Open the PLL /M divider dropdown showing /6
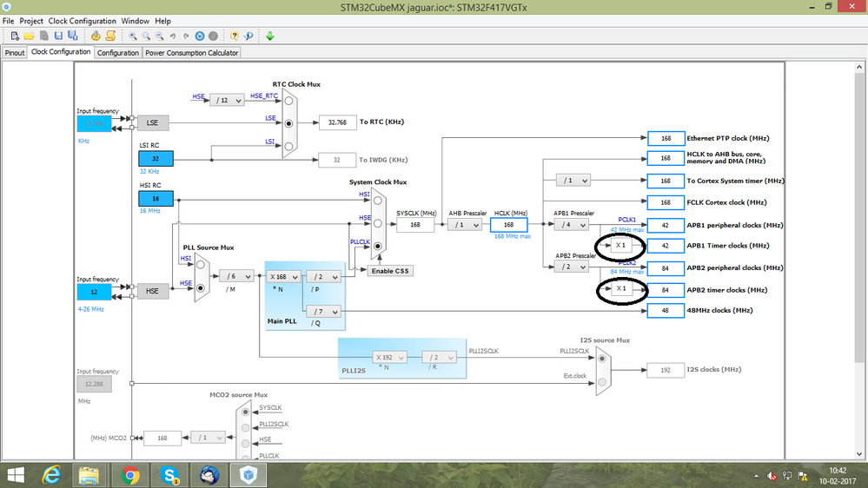The height and width of the screenshot is (488, 868). 236,276
